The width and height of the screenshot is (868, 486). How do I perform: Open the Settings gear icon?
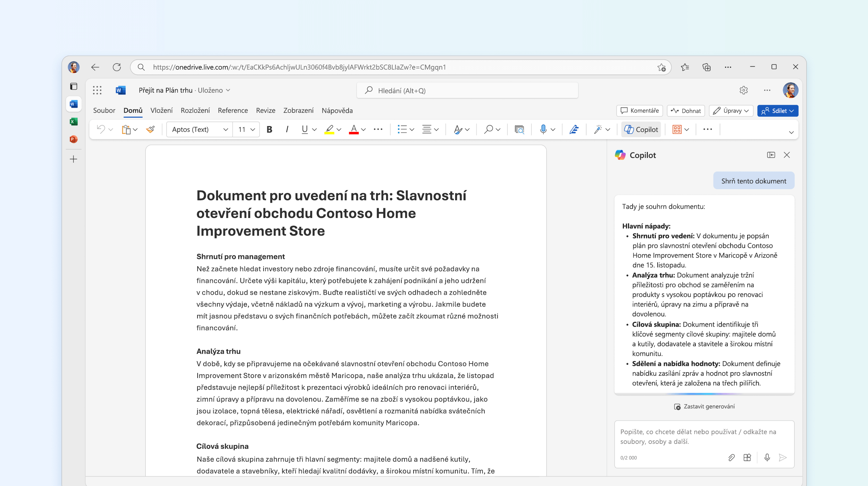pyautogui.click(x=743, y=90)
